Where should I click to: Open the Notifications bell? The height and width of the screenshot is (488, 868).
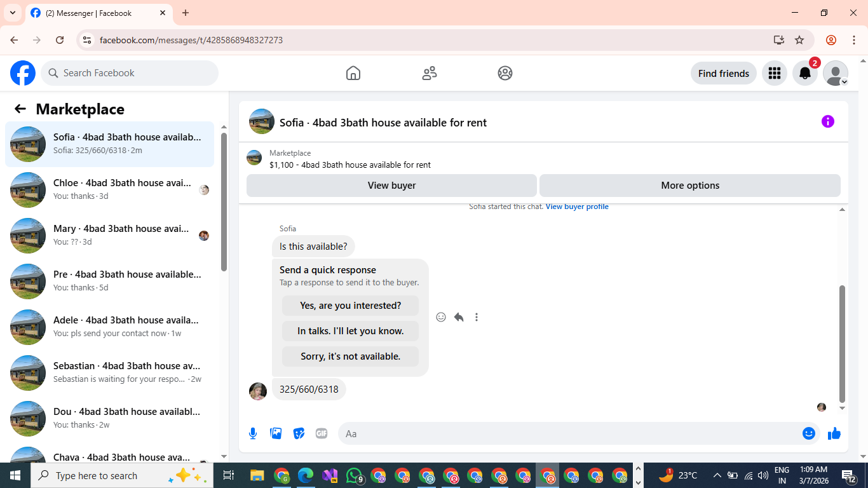805,73
